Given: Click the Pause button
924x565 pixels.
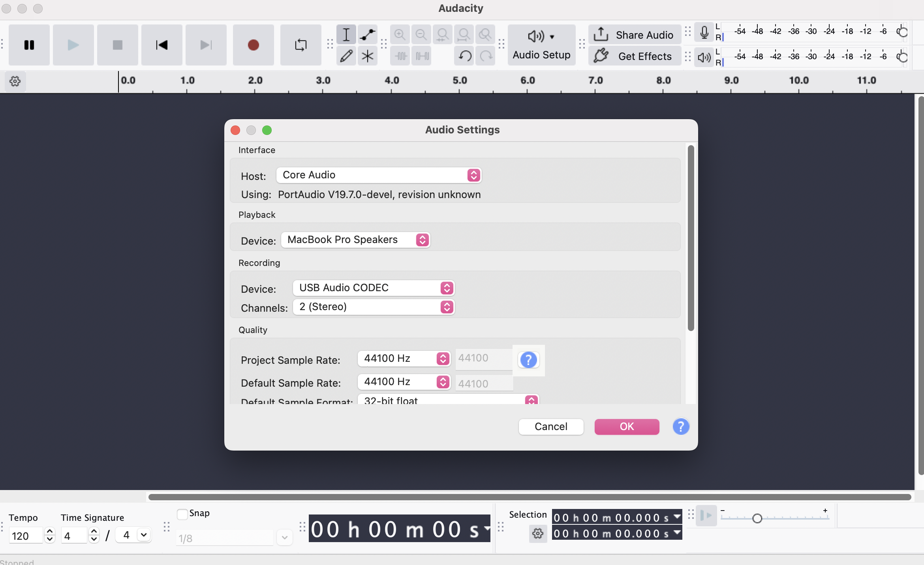Looking at the screenshot, I should pyautogui.click(x=29, y=45).
